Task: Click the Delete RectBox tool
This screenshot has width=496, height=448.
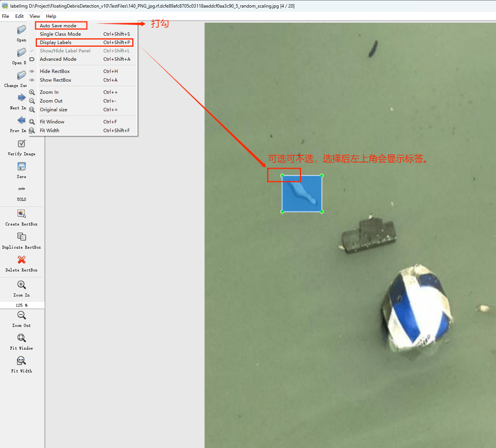Action: click(x=22, y=260)
